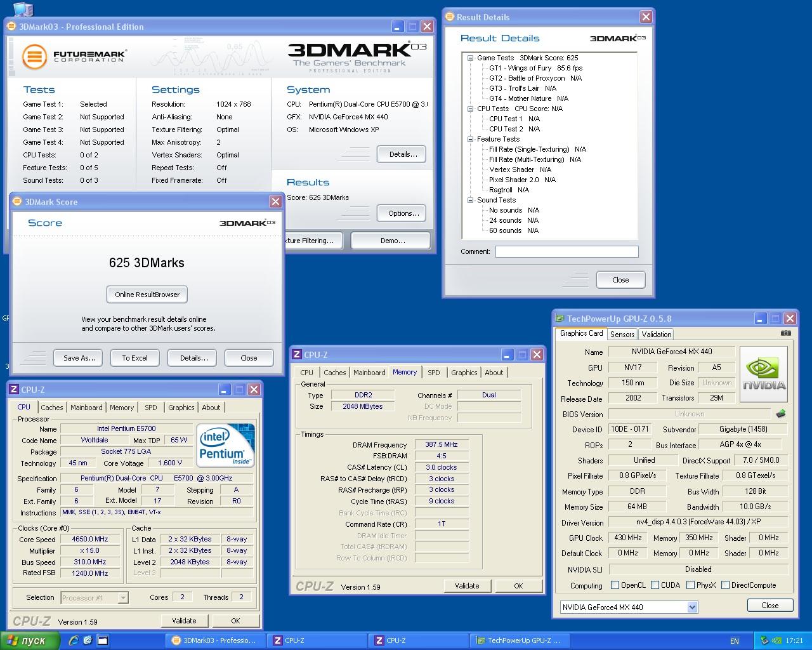Click Close button in Result Details
This screenshot has height=650, width=812.
620,280
